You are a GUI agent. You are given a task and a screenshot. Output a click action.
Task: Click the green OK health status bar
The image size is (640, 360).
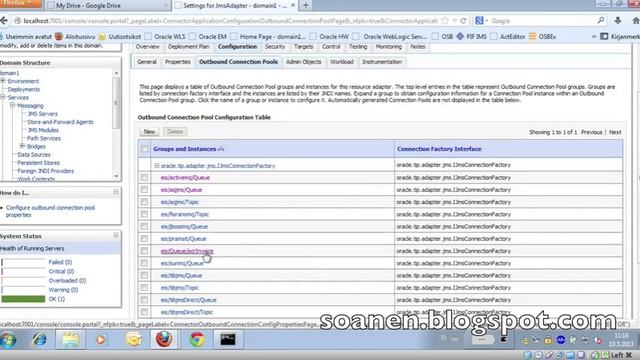(23, 299)
